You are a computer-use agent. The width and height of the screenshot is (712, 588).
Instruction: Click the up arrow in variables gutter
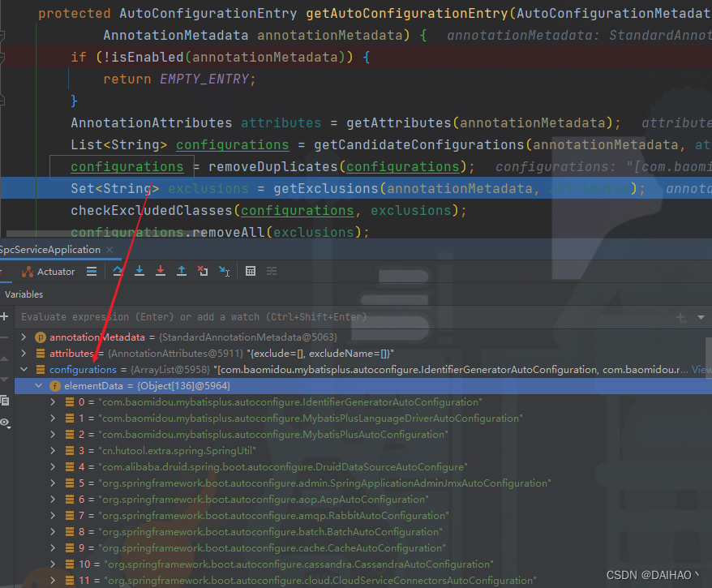point(5,358)
